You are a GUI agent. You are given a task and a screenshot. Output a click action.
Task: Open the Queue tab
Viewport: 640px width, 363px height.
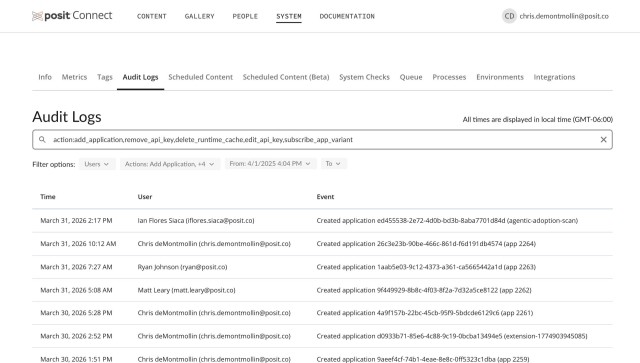411,77
